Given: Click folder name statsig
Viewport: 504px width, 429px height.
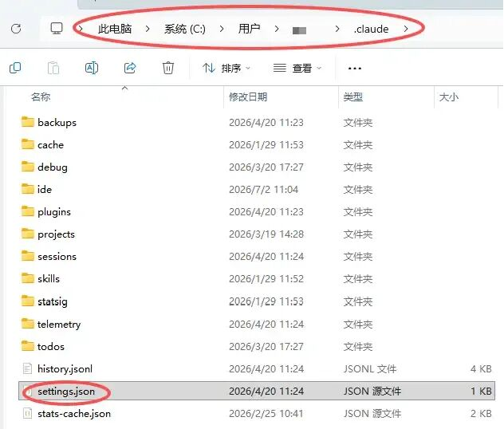Looking at the screenshot, I should pyautogui.click(x=53, y=301).
